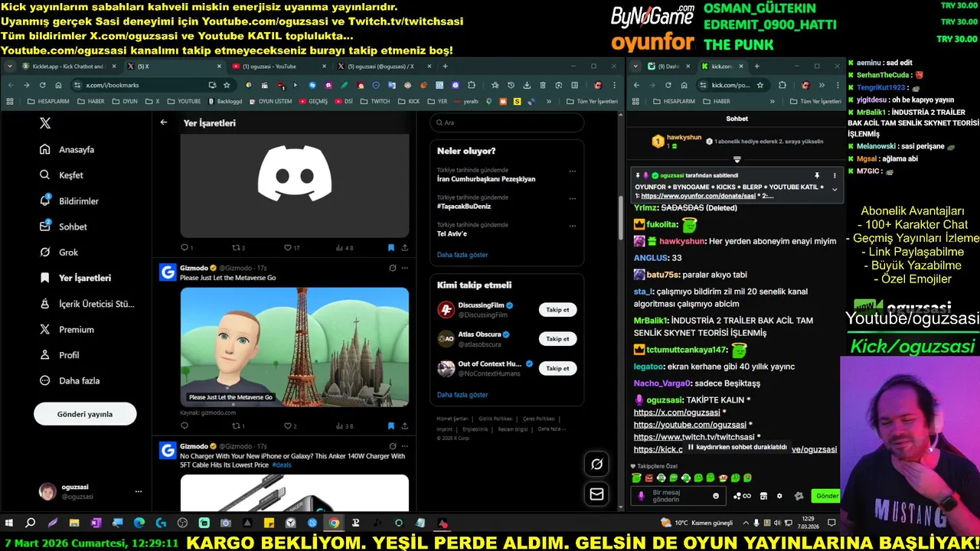Bookmark x.com page with star icon
This screenshot has height=551, width=980.
pyautogui.click(x=227, y=85)
